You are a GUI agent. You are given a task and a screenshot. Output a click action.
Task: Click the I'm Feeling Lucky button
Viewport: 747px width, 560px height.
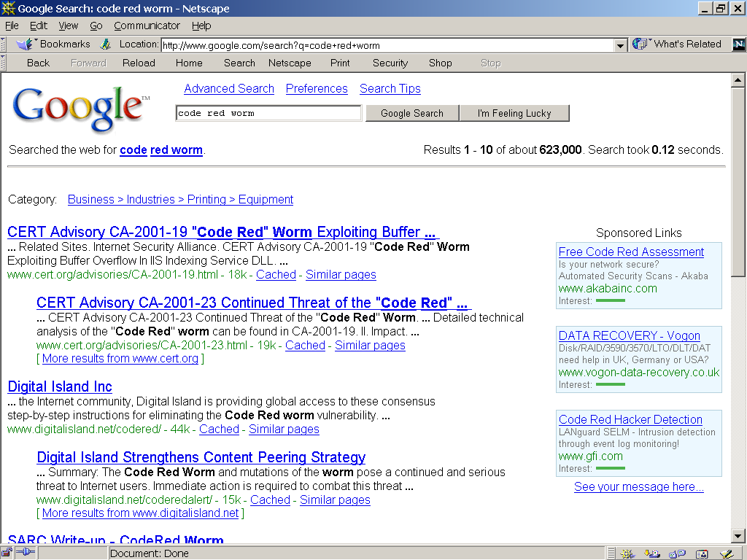[514, 113]
